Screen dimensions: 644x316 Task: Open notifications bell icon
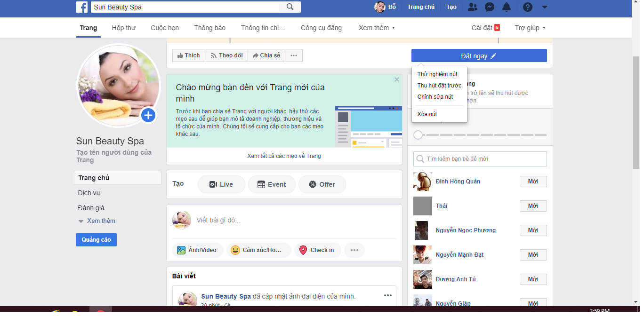click(x=507, y=7)
